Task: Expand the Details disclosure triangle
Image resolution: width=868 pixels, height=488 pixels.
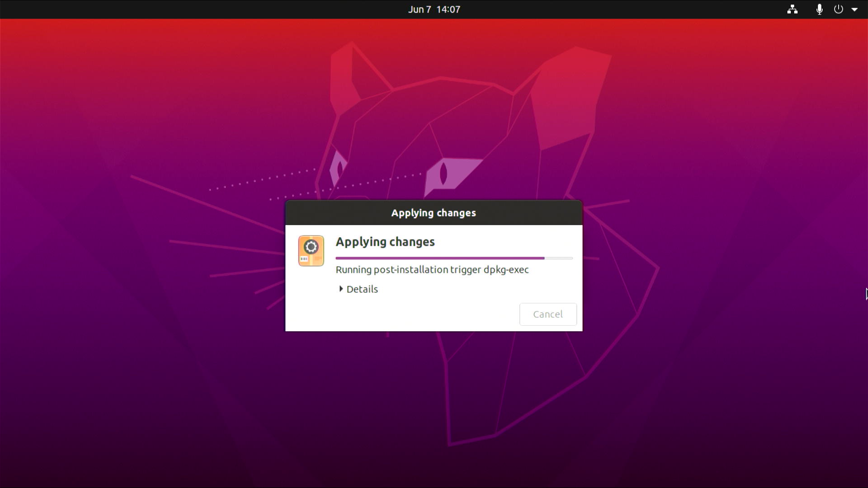Action: click(x=341, y=289)
